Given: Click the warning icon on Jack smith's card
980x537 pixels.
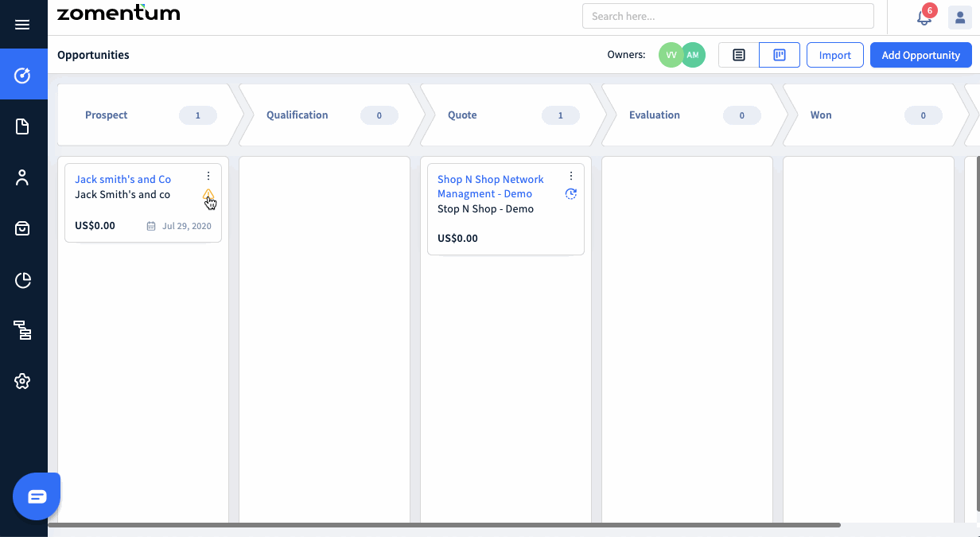Looking at the screenshot, I should click(x=208, y=195).
